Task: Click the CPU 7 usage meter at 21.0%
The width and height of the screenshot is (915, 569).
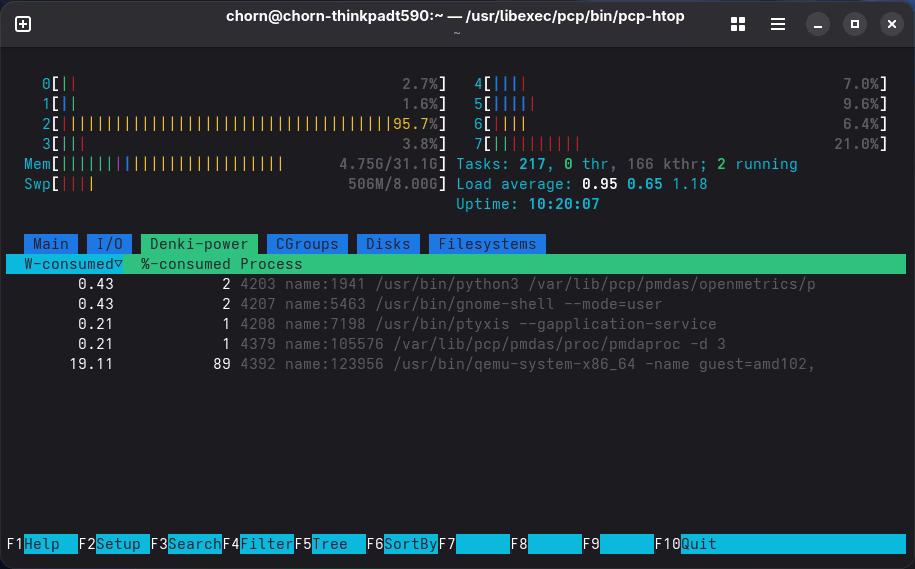Action: (x=680, y=144)
